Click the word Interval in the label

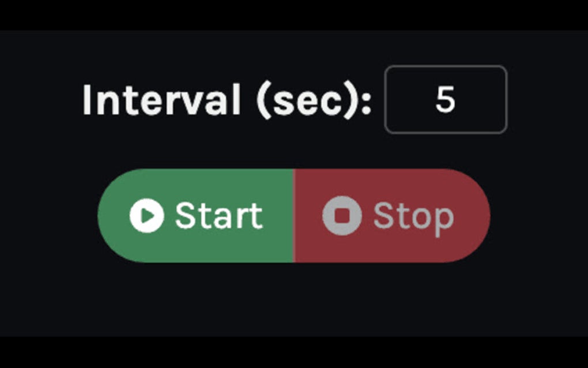161,99
